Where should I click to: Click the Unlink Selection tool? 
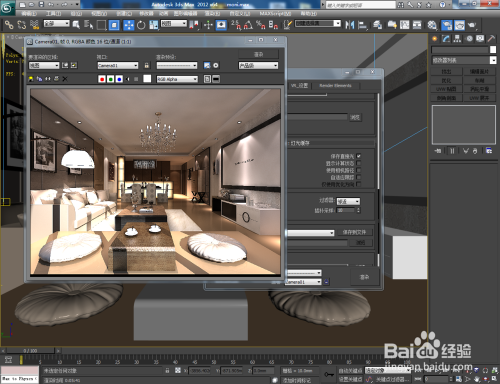tap(22, 25)
